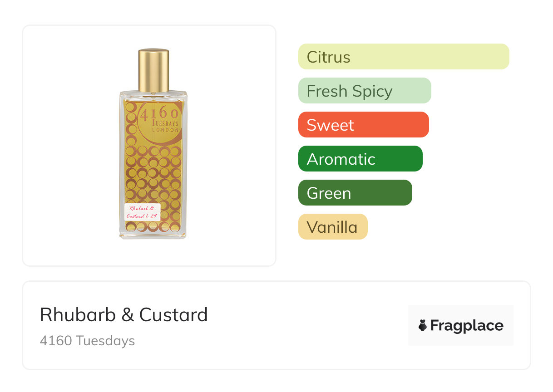Pick the Aromatic accord bar
553x392 pixels.
pyautogui.click(x=360, y=159)
